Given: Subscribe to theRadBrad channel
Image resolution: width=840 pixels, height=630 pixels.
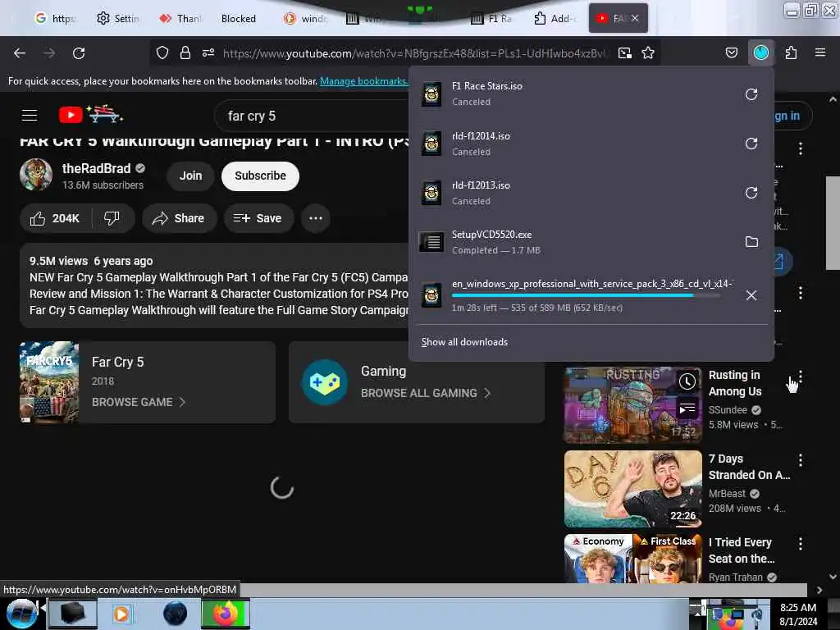Looking at the screenshot, I should 260,176.
